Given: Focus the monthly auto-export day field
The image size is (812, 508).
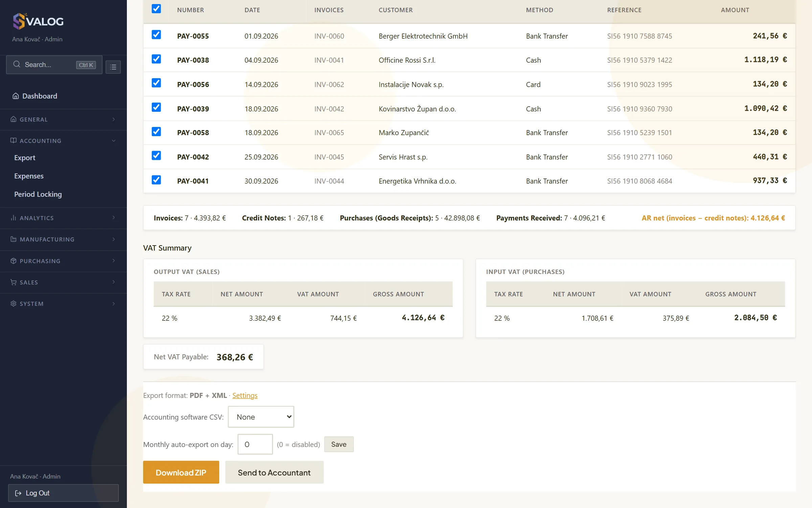Looking at the screenshot, I should click(x=255, y=444).
